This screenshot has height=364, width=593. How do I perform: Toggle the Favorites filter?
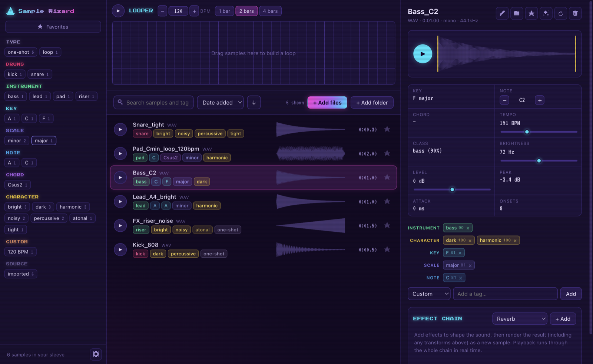click(x=53, y=27)
